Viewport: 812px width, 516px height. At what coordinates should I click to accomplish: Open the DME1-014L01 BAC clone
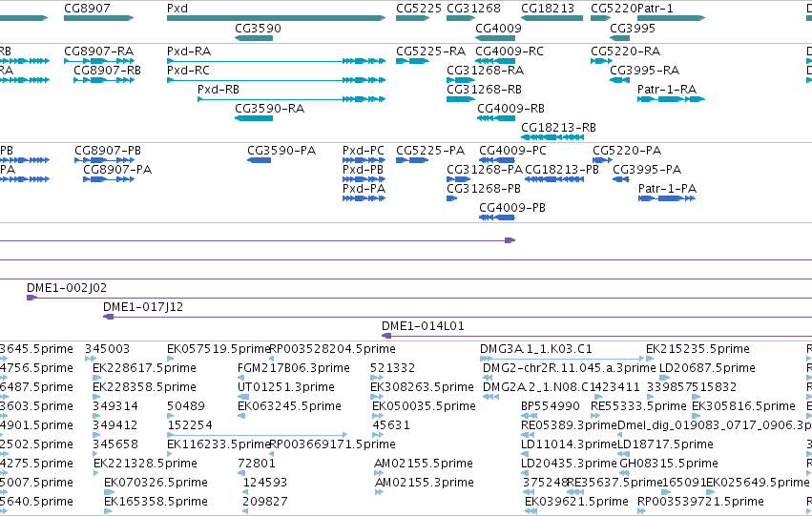click(596, 336)
